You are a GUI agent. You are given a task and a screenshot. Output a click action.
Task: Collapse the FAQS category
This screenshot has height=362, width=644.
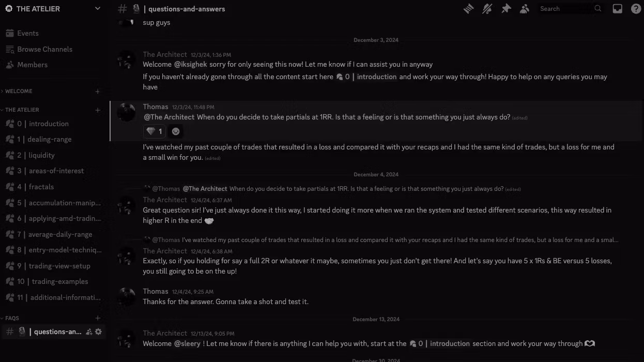click(12, 318)
